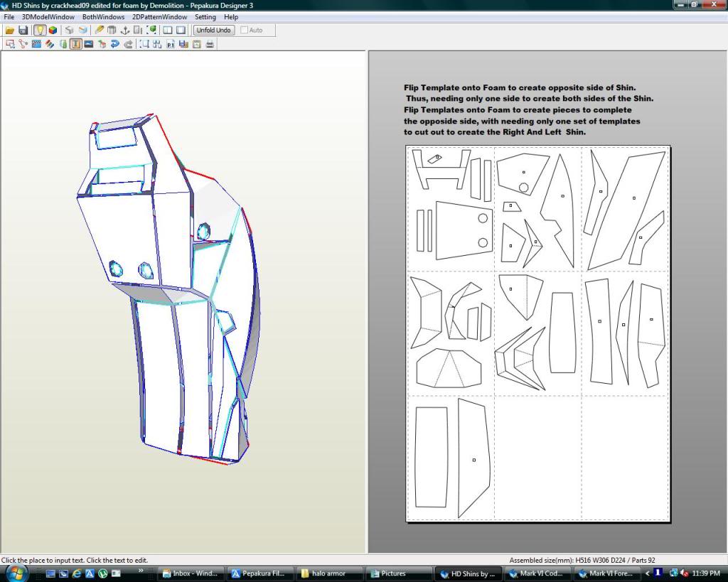Click the blue curved rotate arrow icon
The image size is (728, 582).
[115, 44]
